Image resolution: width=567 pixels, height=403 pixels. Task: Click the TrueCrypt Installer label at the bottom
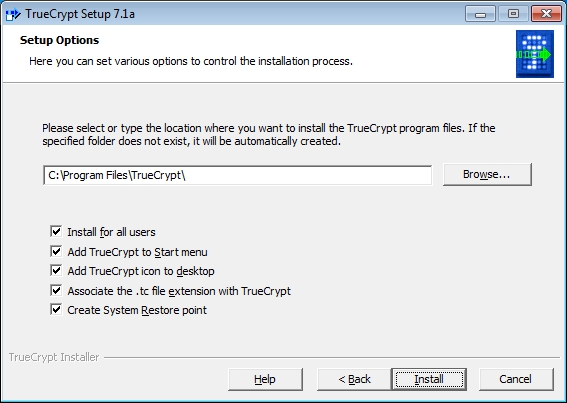coord(54,357)
